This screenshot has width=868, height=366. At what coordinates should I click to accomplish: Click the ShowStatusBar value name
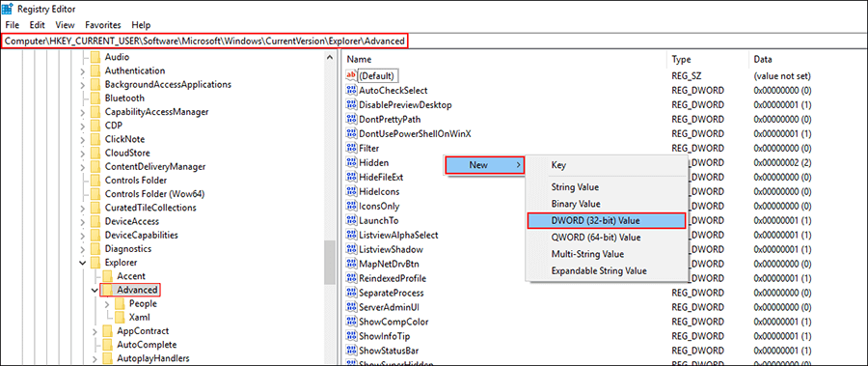[389, 350]
